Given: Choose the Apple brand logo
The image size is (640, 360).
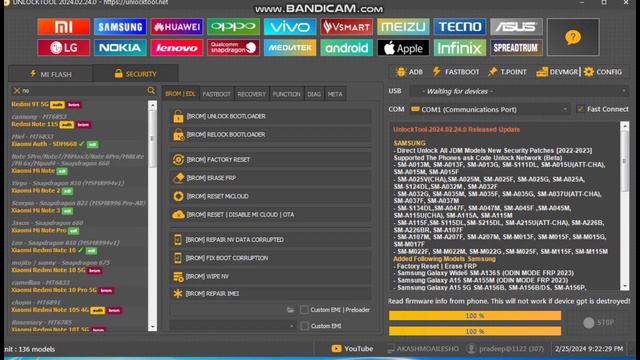Looking at the screenshot, I should 403,48.
